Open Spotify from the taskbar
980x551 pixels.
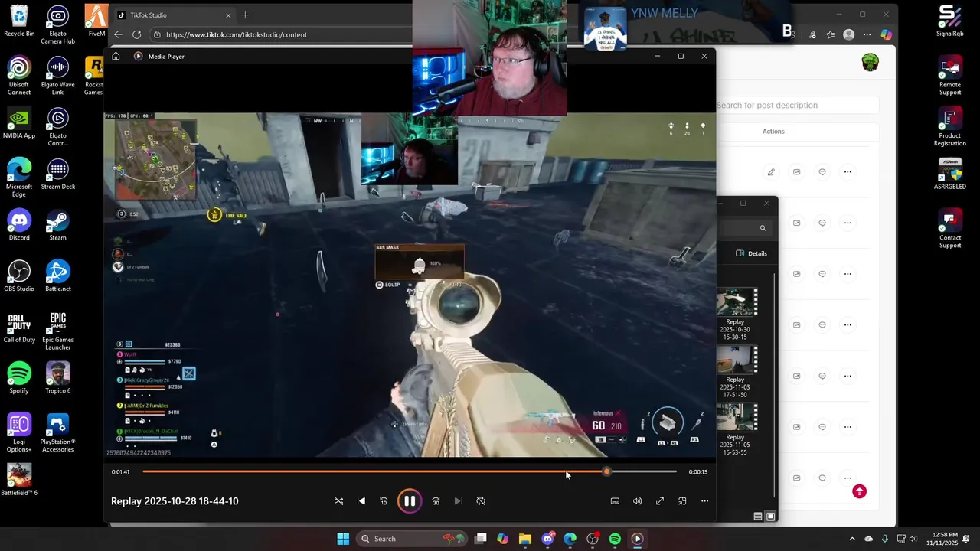[x=615, y=539]
